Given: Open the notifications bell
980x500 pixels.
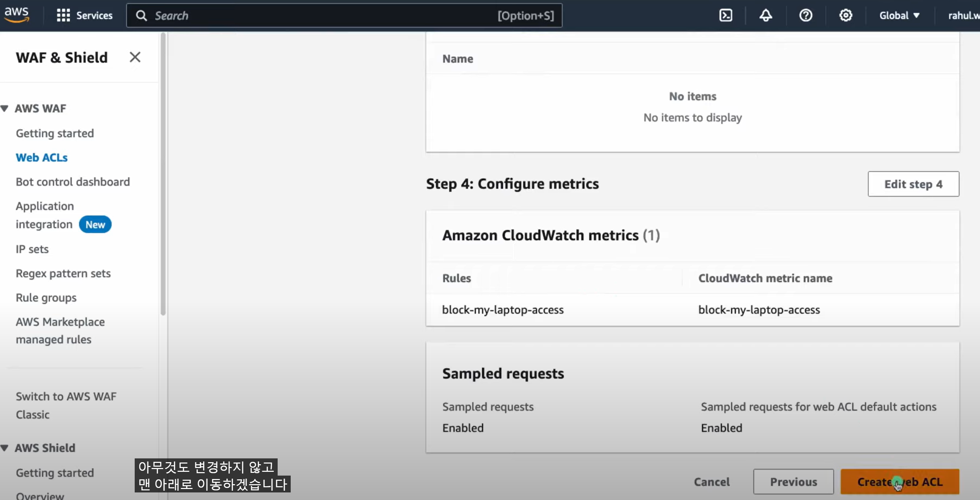Looking at the screenshot, I should pyautogui.click(x=766, y=15).
